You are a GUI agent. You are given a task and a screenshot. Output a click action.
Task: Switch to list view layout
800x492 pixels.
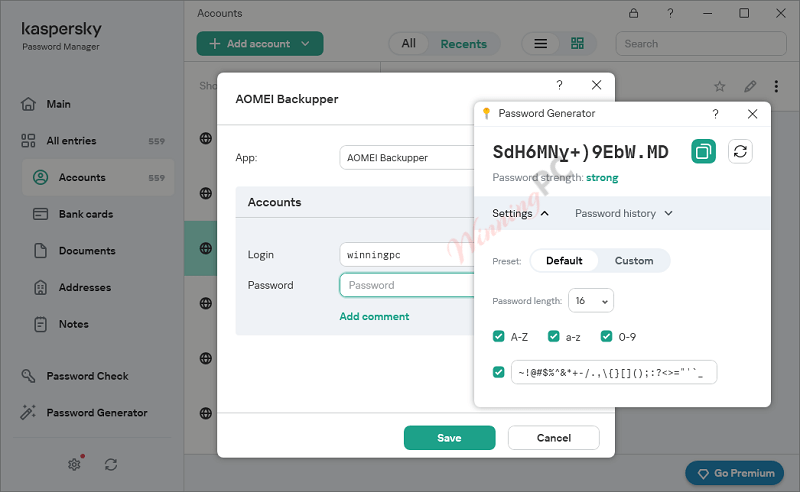point(540,44)
